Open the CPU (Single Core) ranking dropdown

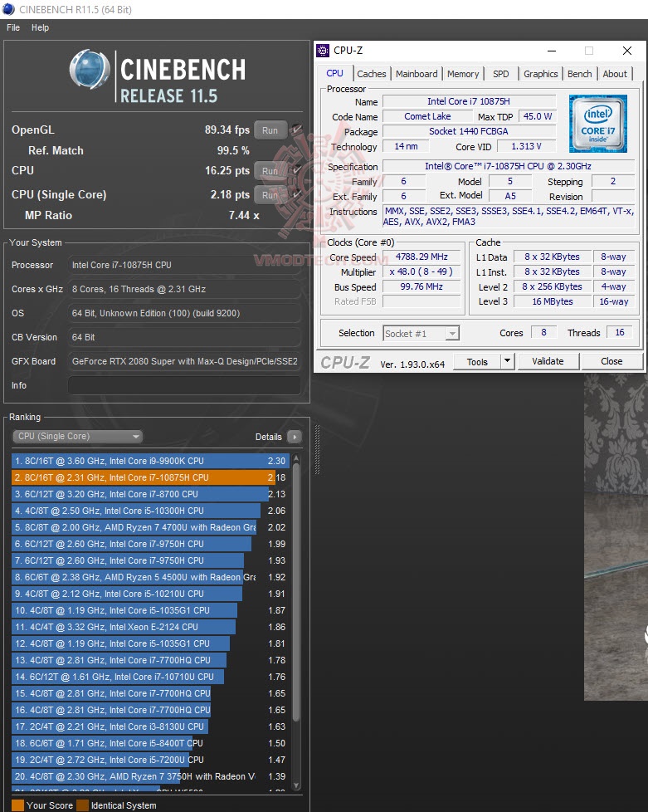click(77, 436)
